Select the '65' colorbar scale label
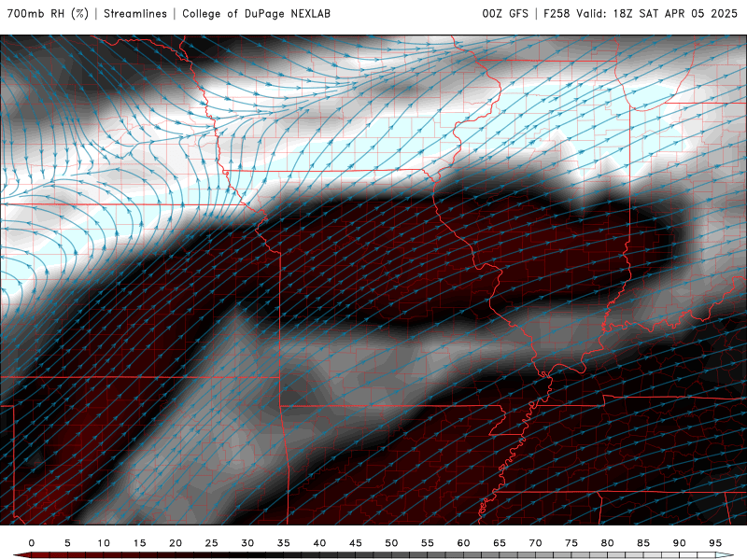The image size is (747, 560). tap(500, 543)
